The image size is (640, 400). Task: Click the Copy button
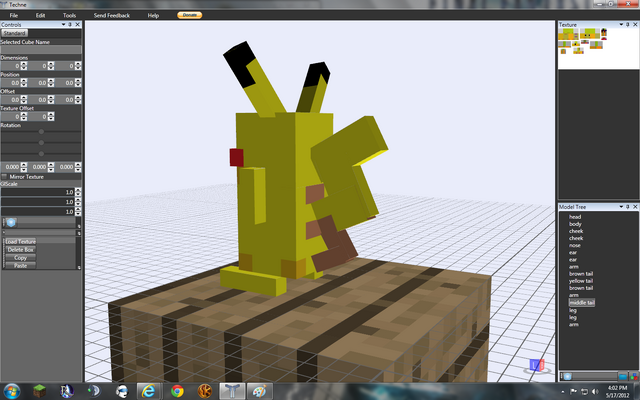[21, 258]
